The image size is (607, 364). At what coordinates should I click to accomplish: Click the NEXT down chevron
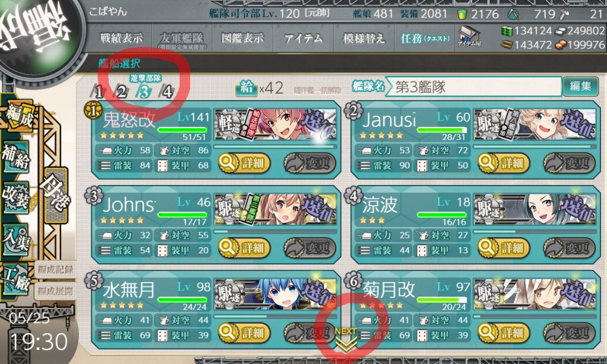tap(346, 340)
